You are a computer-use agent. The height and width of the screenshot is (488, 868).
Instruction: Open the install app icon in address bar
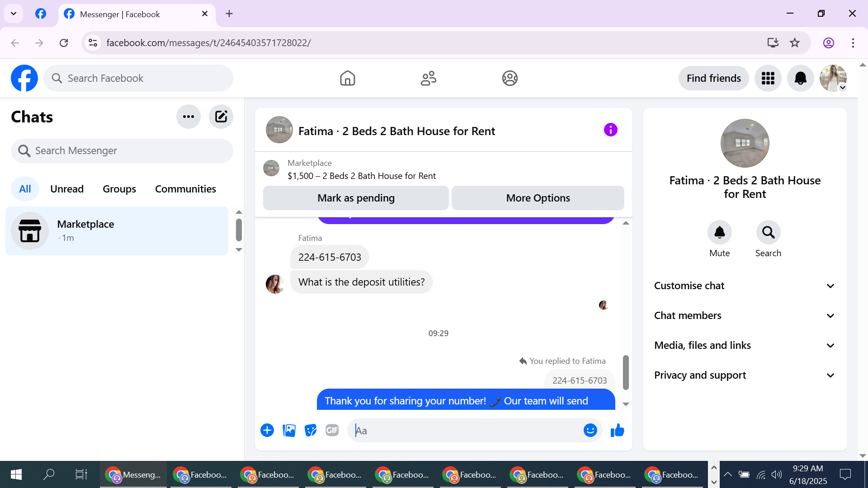773,43
